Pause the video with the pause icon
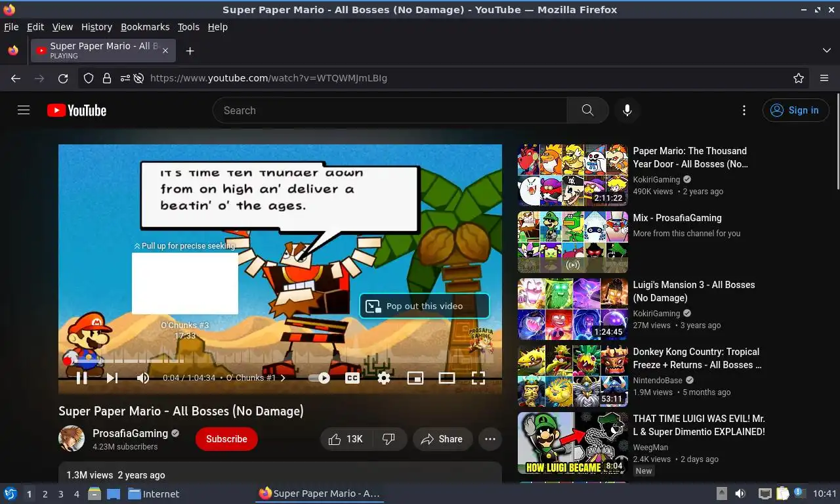Image resolution: width=840 pixels, height=504 pixels. point(82,378)
